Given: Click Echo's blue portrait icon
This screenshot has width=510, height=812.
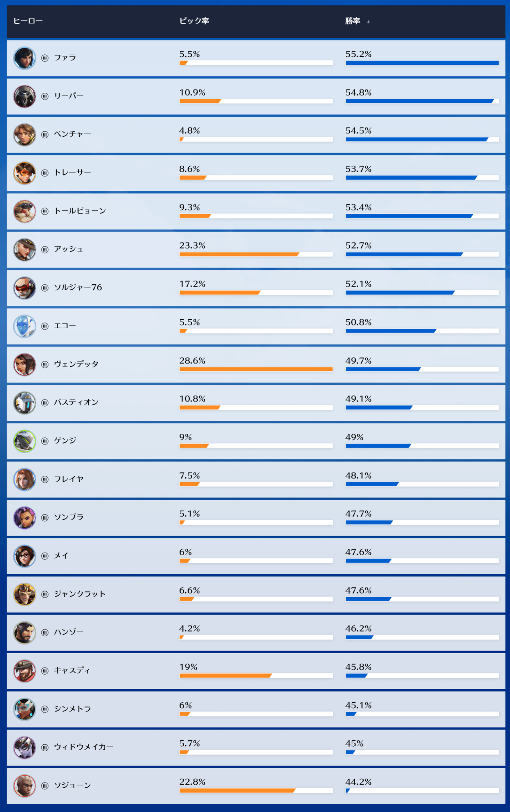Looking at the screenshot, I should 24,326.
